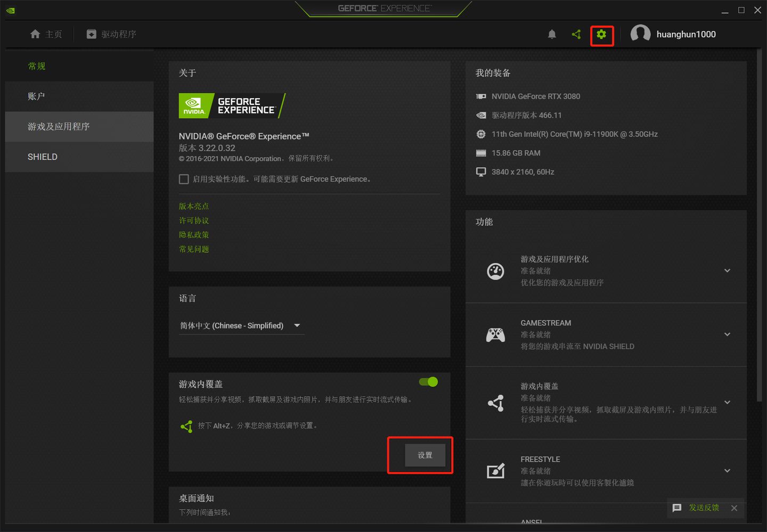Select the SHIELD settings tab
Screen dimensions: 767x532
point(42,157)
